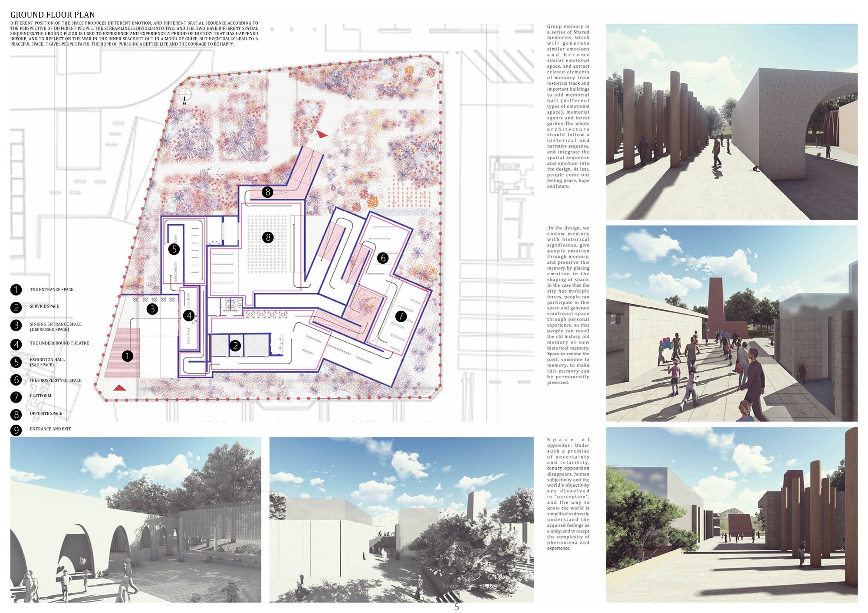Click plan marker 5 inside the floor plan
This screenshot has width=868, height=613.
tap(174, 249)
